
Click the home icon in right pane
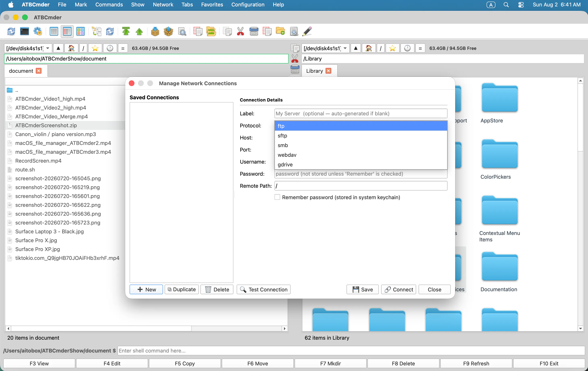[x=369, y=48]
